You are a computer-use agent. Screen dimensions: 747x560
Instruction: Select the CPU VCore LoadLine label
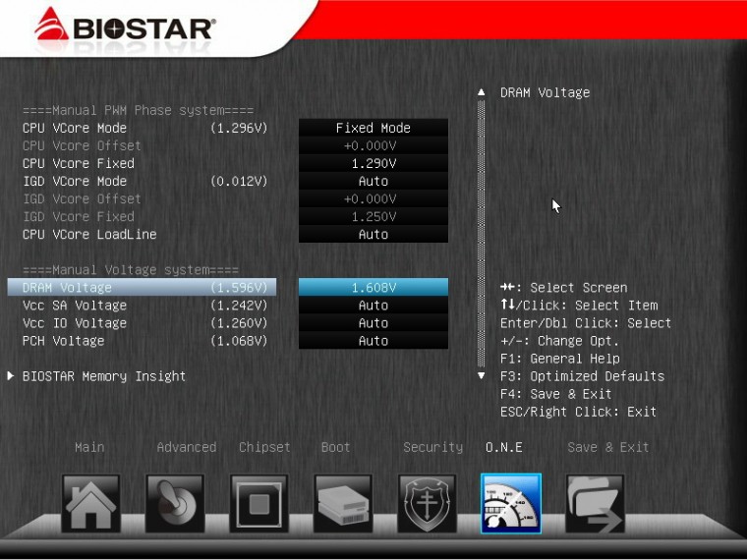pyautogui.click(x=89, y=234)
